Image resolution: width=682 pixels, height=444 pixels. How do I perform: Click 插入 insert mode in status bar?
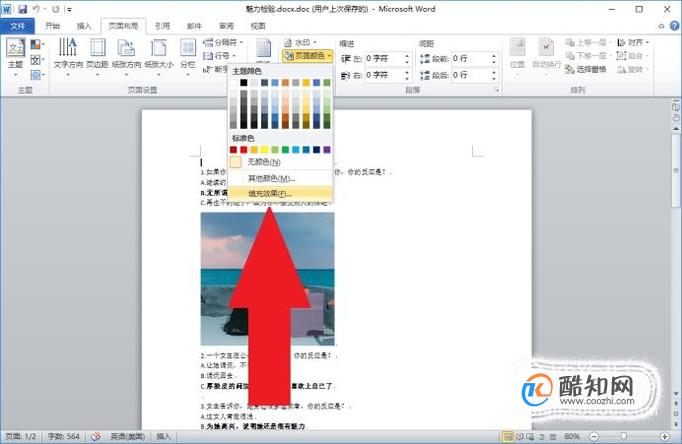pos(164,436)
